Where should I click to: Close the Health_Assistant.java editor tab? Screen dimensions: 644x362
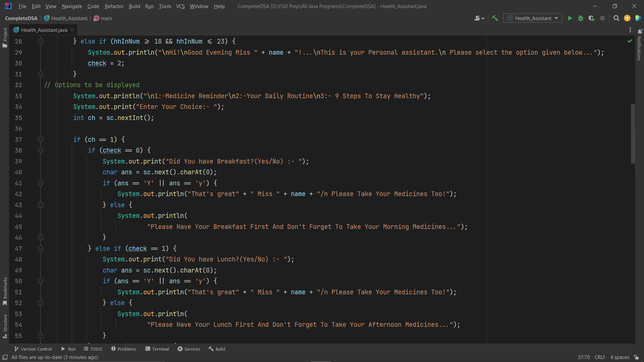point(72,30)
